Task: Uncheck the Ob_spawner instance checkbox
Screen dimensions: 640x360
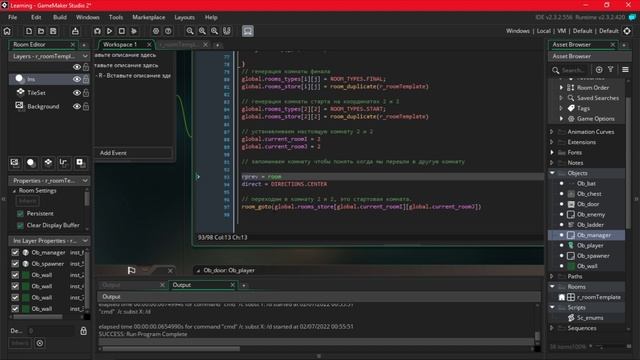Action: (15, 264)
